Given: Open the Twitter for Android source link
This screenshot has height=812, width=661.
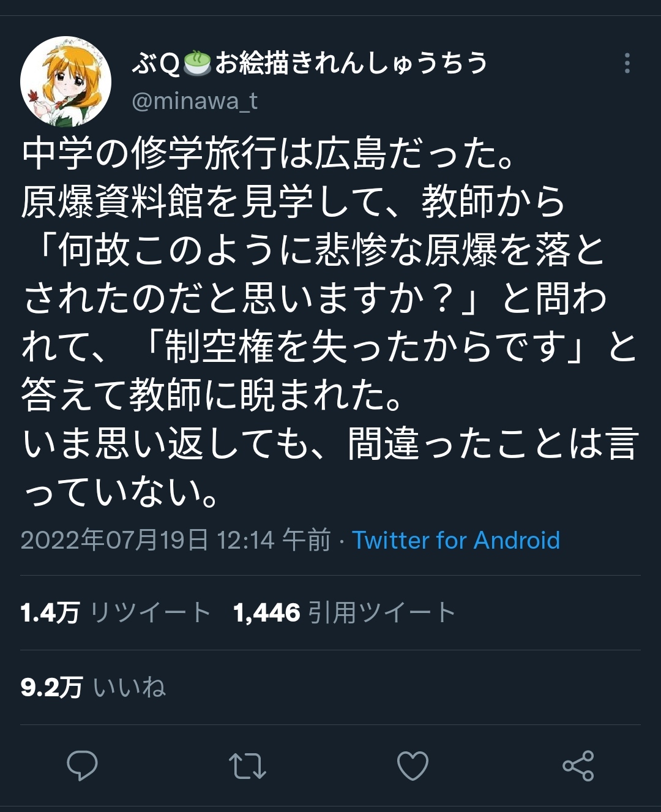Looking at the screenshot, I should tap(456, 540).
